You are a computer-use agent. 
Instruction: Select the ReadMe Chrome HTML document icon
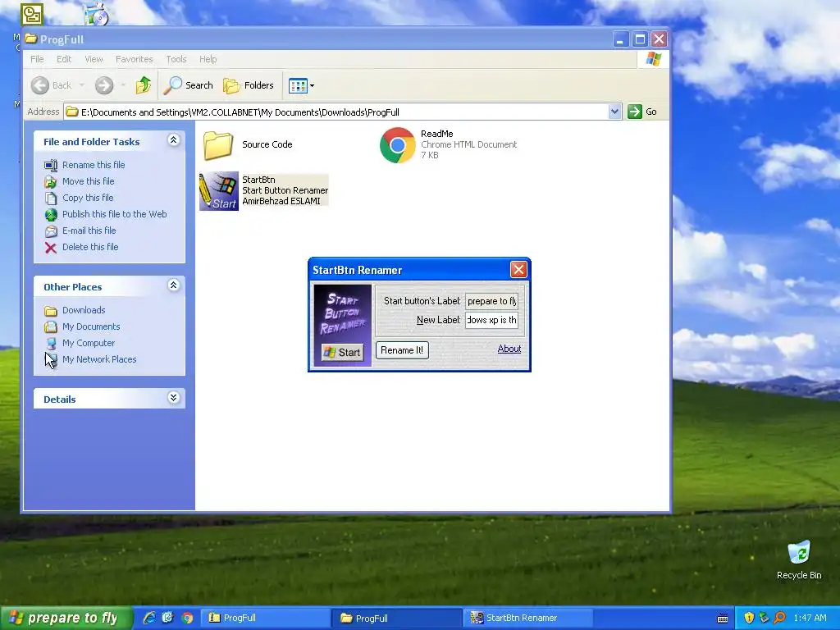(398, 145)
